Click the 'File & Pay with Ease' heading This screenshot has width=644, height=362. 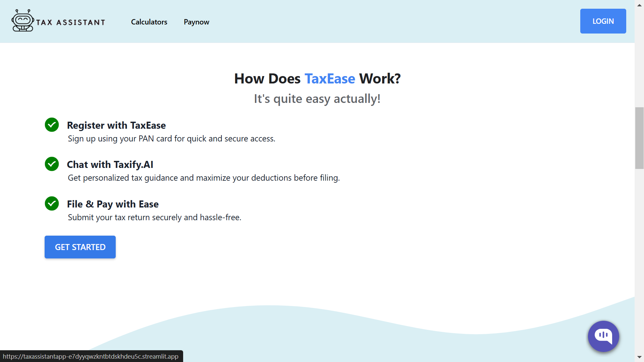[113, 204]
